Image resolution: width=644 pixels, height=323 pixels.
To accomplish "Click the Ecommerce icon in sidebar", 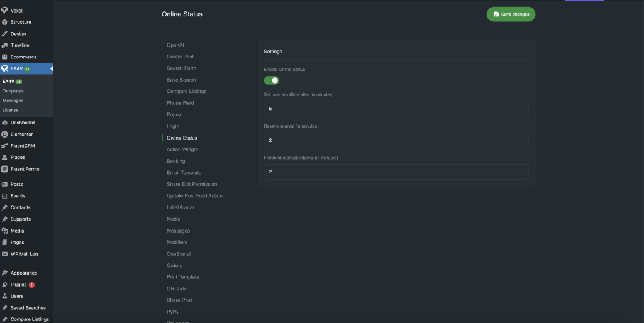I will pyautogui.click(x=5, y=57).
